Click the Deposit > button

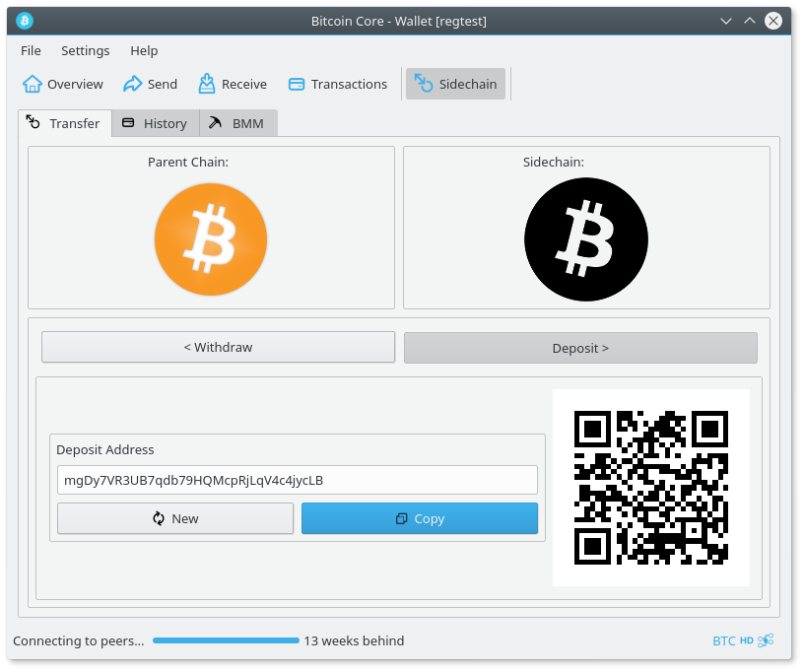coord(580,348)
